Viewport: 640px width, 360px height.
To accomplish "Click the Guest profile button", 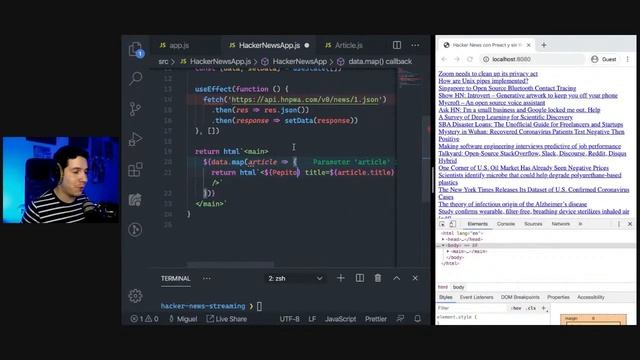I will coord(604,59).
